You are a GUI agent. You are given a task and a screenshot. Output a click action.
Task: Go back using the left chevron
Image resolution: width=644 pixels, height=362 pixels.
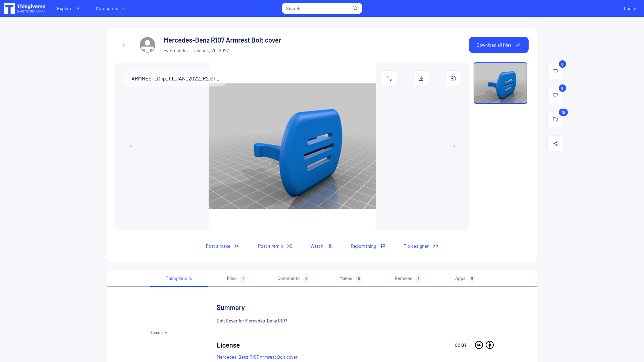pyautogui.click(x=123, y=45)
